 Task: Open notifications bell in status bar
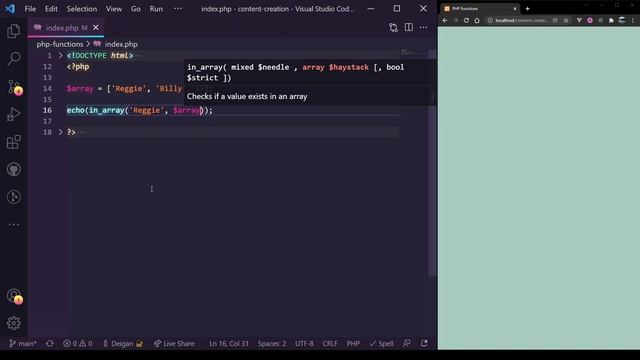pyautogui.click(x=424, y=344)
